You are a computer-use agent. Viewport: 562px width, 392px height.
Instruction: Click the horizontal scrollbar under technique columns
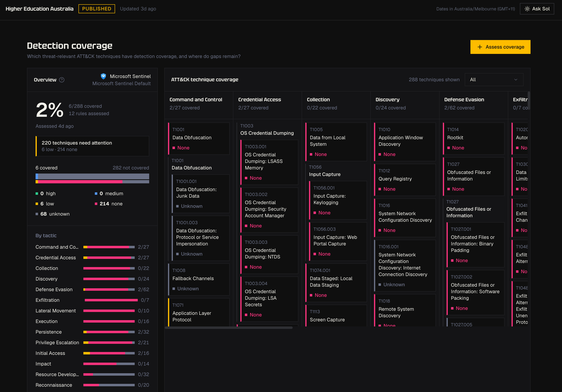229,328
